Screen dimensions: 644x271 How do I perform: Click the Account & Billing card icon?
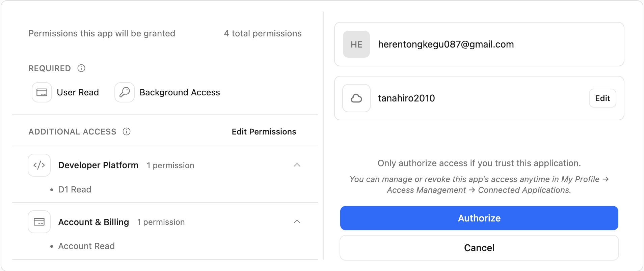(39, 222)
